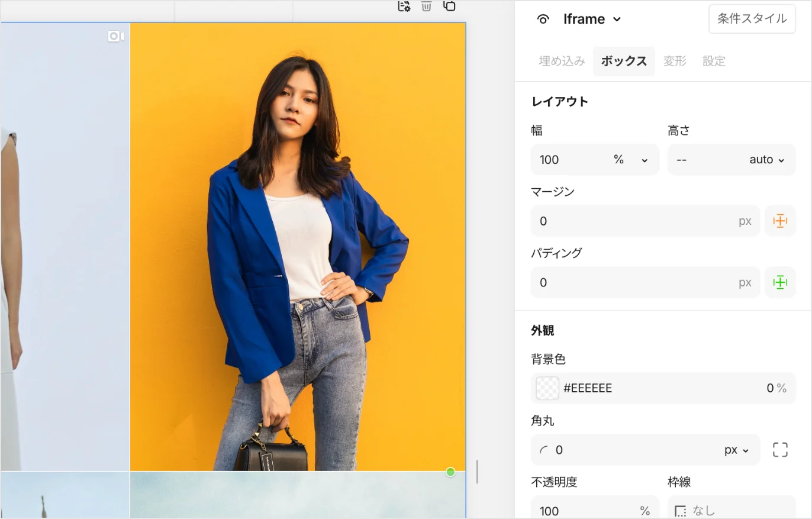Click the background opacity 0 % value
The height and width of the screenshot is (519, 812).
(x=776, y=388)
